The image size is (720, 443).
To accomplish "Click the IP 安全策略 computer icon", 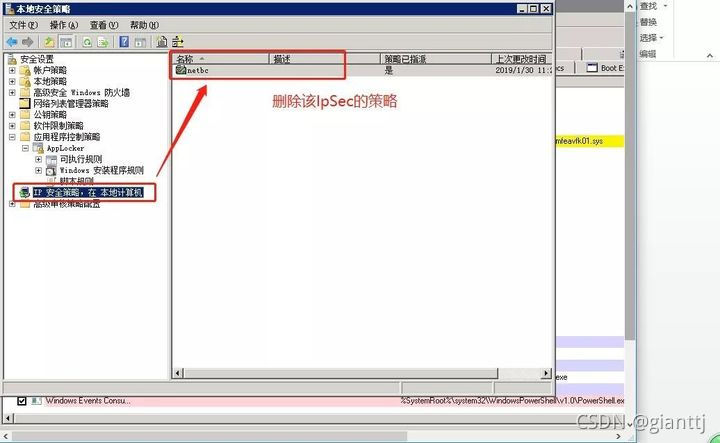I will [x=25, y=193].
